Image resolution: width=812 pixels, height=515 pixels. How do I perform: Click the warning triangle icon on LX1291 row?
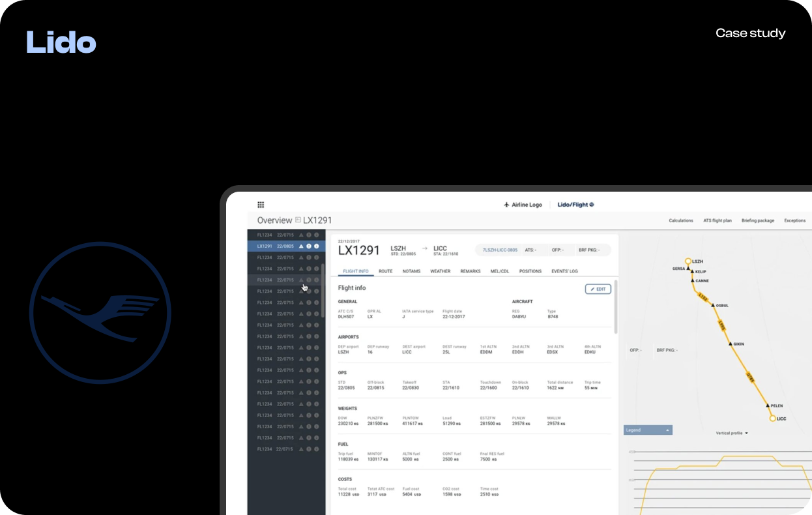point(301,246)
